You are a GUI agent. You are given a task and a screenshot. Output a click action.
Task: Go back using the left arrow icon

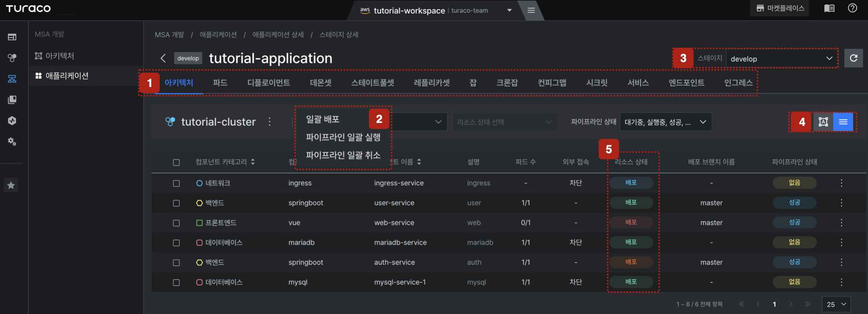[x=163, y=58]
